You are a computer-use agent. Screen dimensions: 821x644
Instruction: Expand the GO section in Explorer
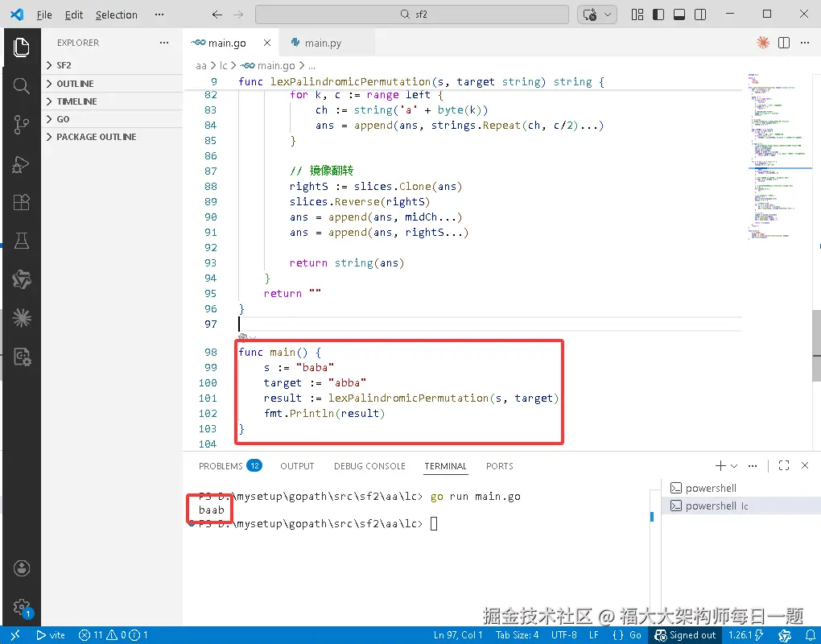coord(112,119)
